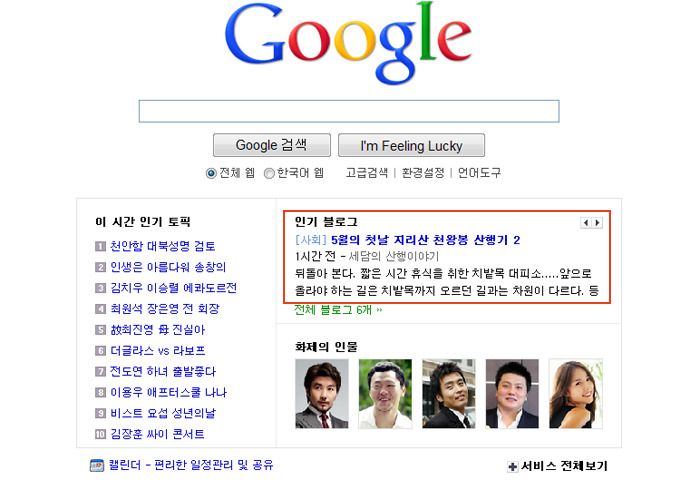Click the Google logo

348,42
